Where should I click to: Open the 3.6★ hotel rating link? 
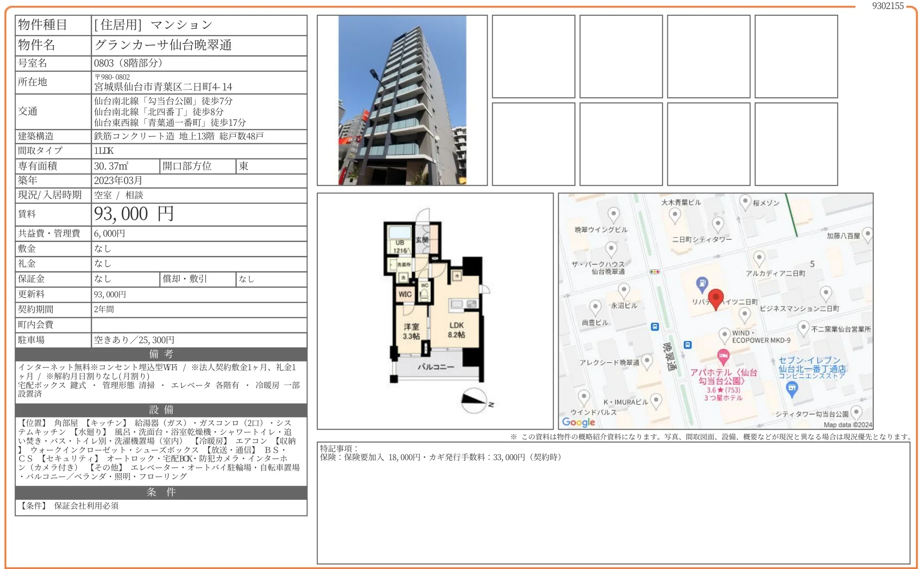[722, 390]
